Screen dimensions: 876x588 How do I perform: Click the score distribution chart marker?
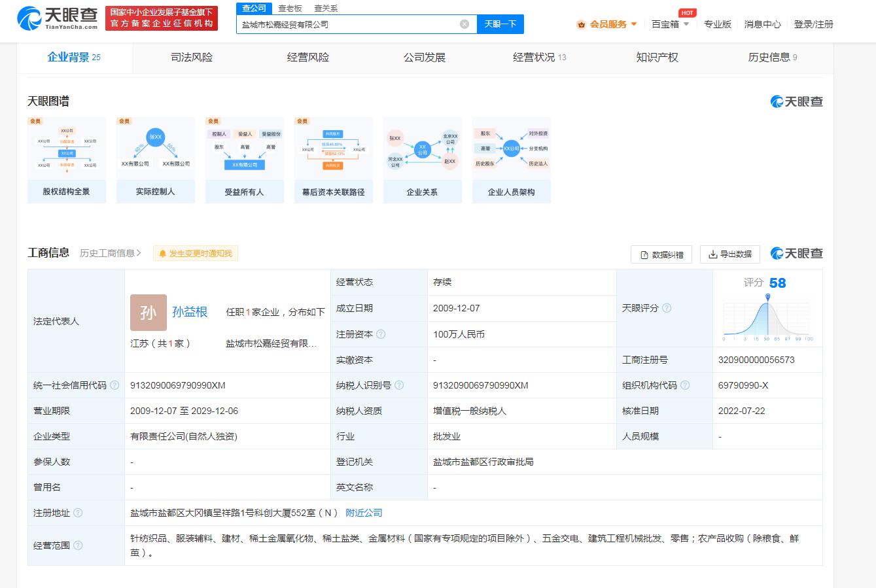[767, 297]
